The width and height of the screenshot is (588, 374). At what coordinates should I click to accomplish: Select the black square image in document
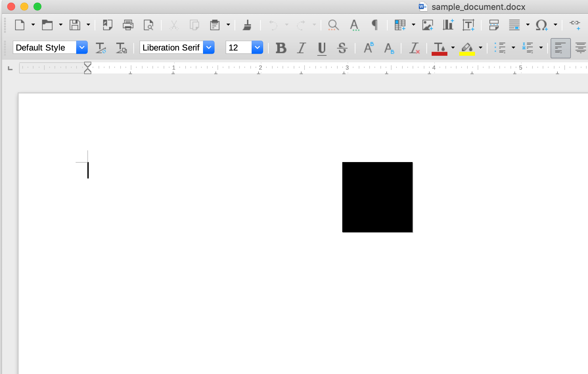point(377,197)
